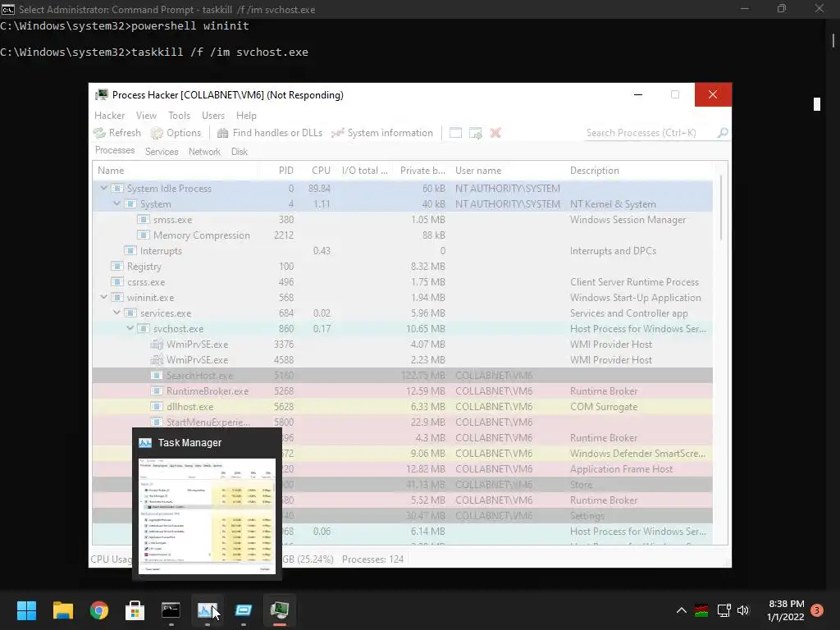Switch to the Network tab

pos(204,152)
